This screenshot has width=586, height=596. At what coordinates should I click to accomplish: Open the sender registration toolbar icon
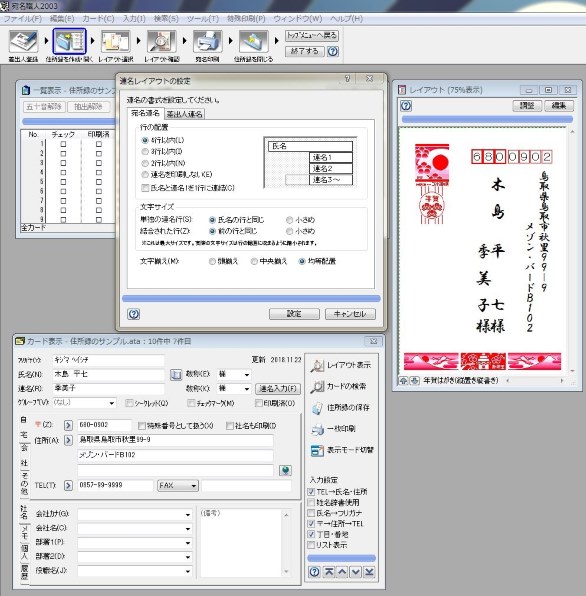click(x=24, y=41)
